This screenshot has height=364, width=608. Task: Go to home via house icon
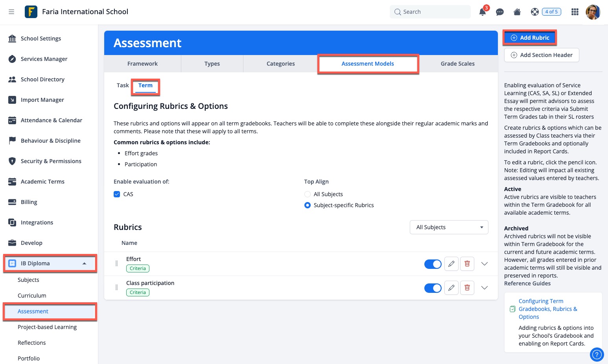(517, 12)
